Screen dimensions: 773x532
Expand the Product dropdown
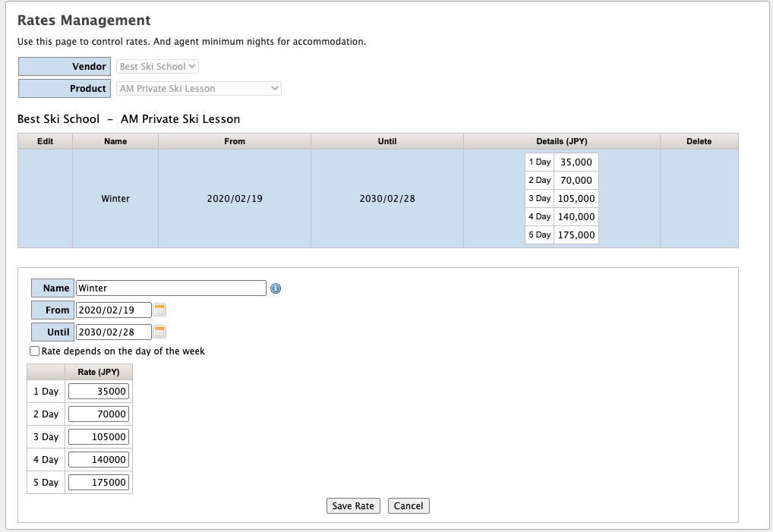(x=199, y=89)
